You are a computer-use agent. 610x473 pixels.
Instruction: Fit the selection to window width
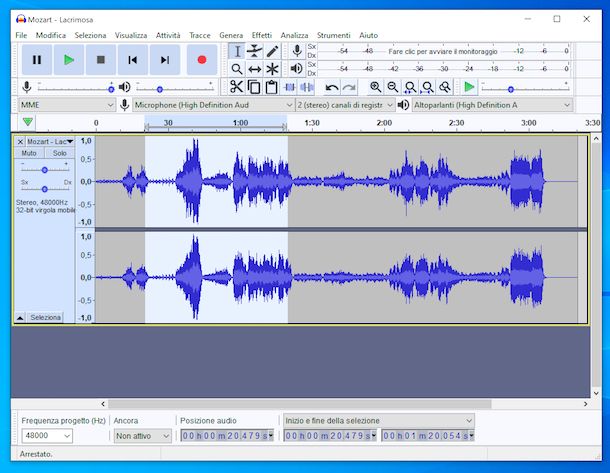pyautogui.click(x=410, y=87)
